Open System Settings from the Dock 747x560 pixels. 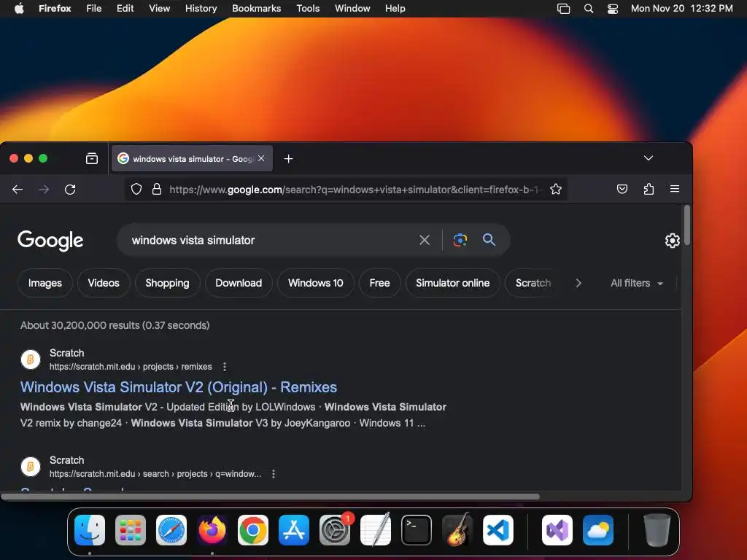pos(335,530)
